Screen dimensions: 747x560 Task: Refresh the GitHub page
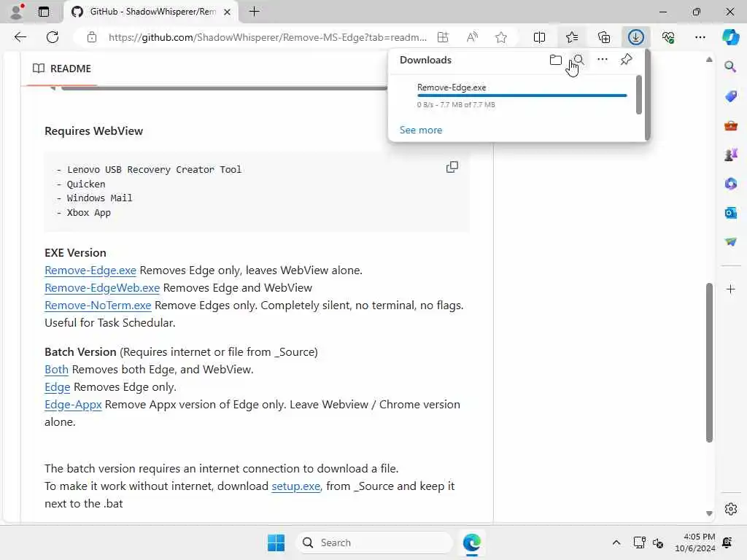pyautogui.click(x=53, y=37)
